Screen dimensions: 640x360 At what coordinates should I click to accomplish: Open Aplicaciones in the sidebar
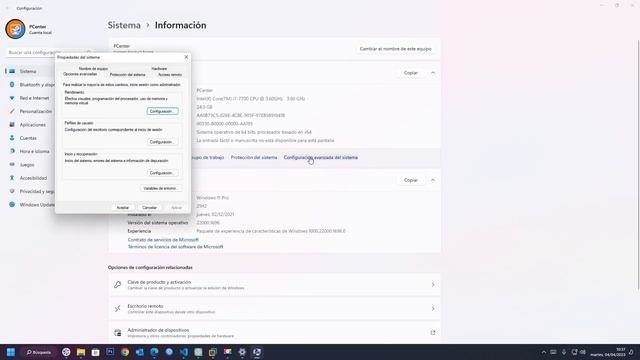[x=32, y=124]
